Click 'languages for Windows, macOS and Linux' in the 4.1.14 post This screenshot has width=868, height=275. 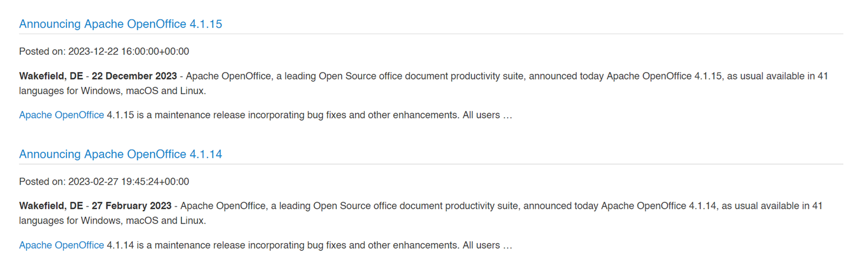pos(112,221)
